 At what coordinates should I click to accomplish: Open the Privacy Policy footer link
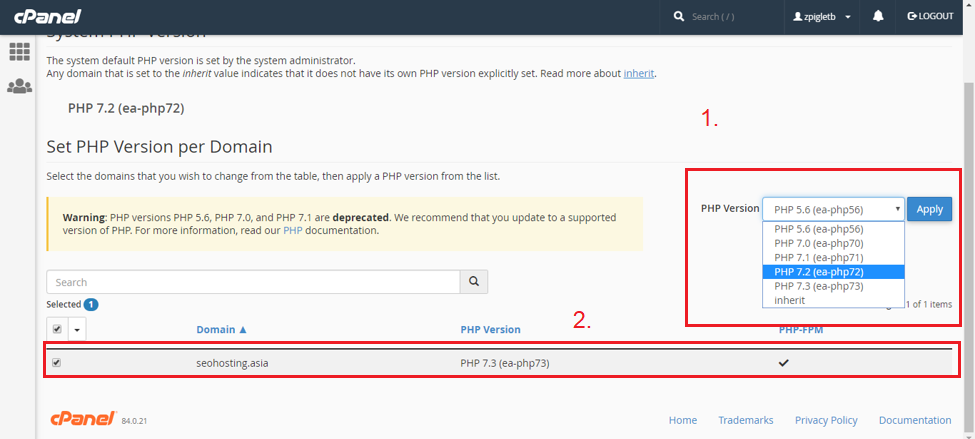coord(826,420)
